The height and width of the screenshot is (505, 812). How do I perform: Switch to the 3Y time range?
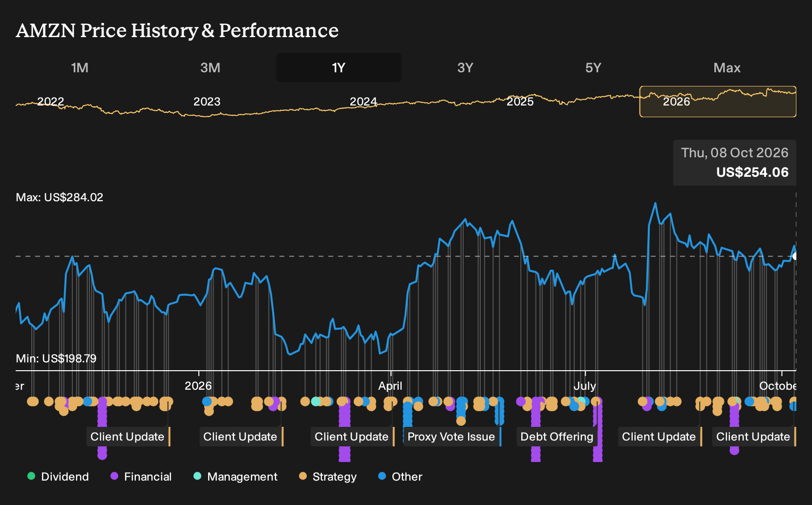(465, 67)
